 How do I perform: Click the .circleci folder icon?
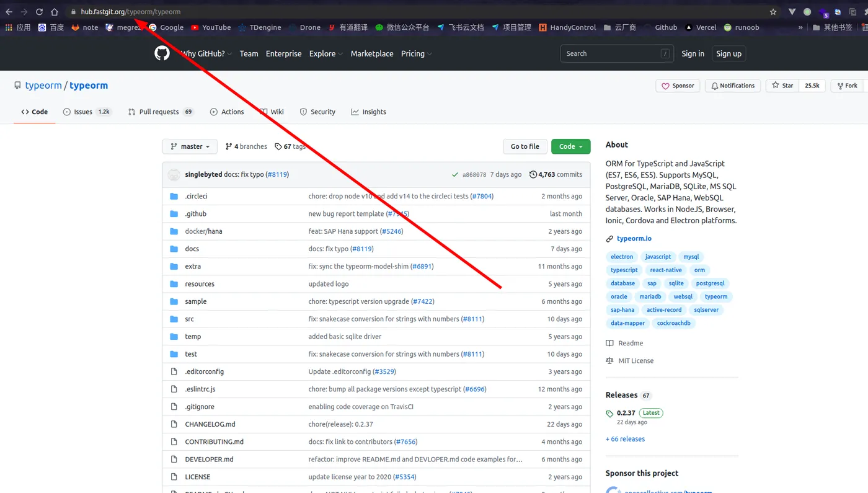pyautogui.click(x=174, y=196)
